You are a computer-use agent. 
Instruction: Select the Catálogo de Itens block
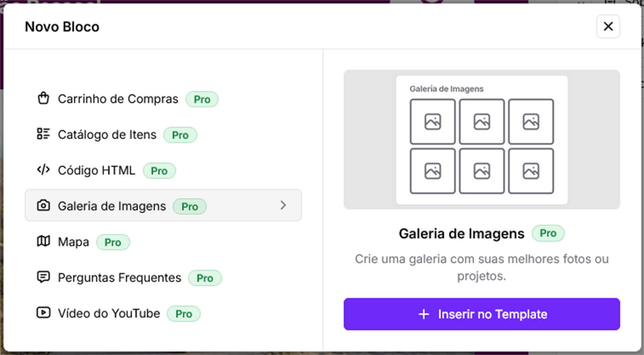pyautogui.click(x=107, y=135)
